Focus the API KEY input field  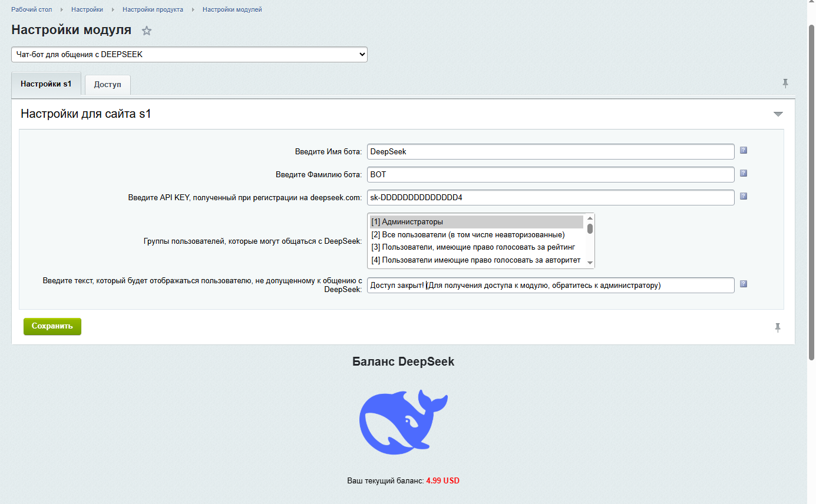click(550, 197)
